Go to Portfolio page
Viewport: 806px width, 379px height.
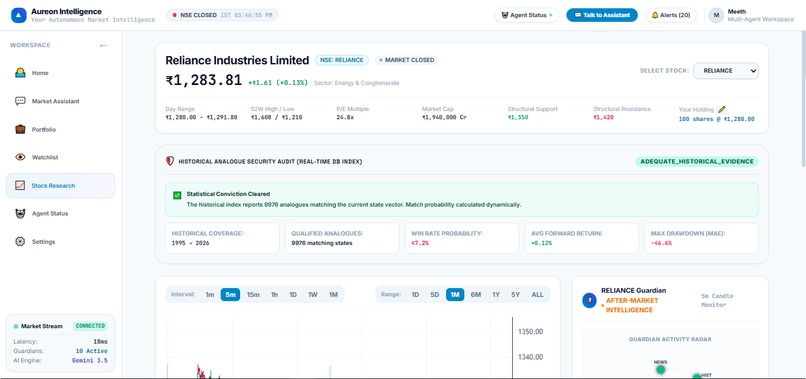pos(60,130)
